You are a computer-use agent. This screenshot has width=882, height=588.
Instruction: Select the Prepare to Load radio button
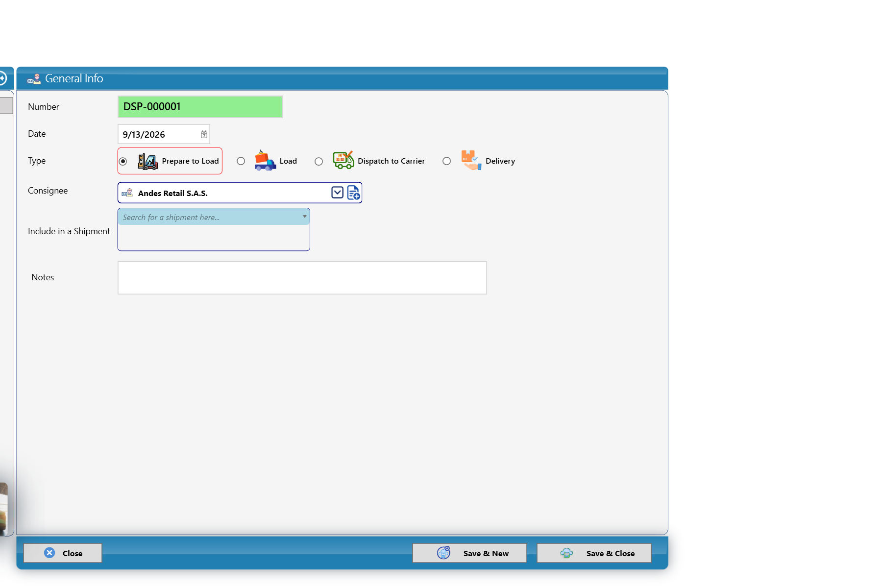pos(123,161)
